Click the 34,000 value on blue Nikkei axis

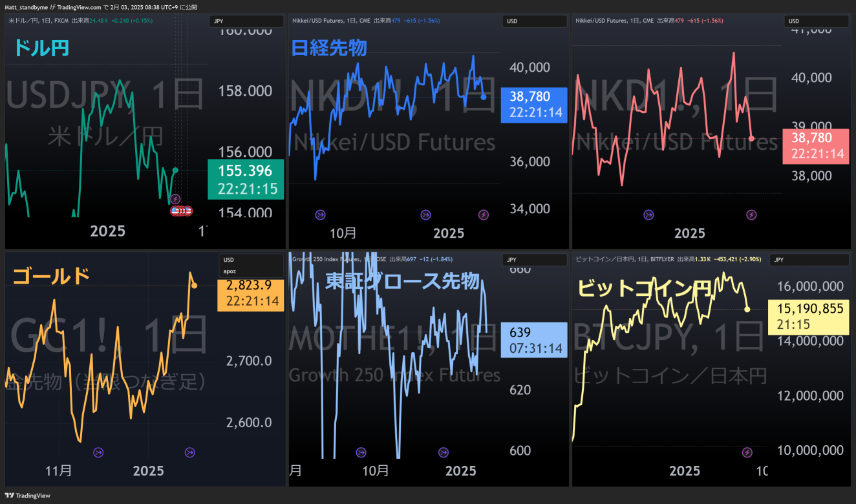(x=529, y=209)
